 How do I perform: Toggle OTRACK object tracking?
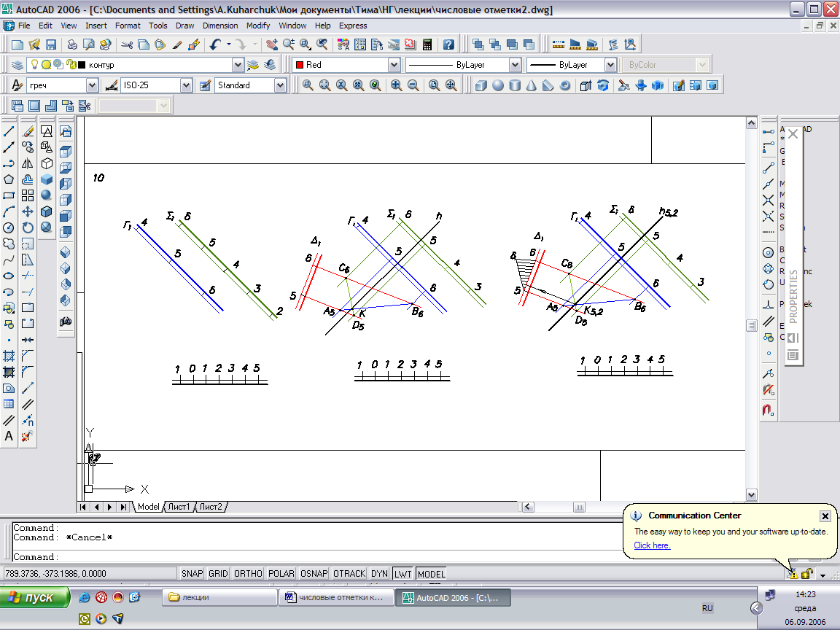(x=349, y=574)
